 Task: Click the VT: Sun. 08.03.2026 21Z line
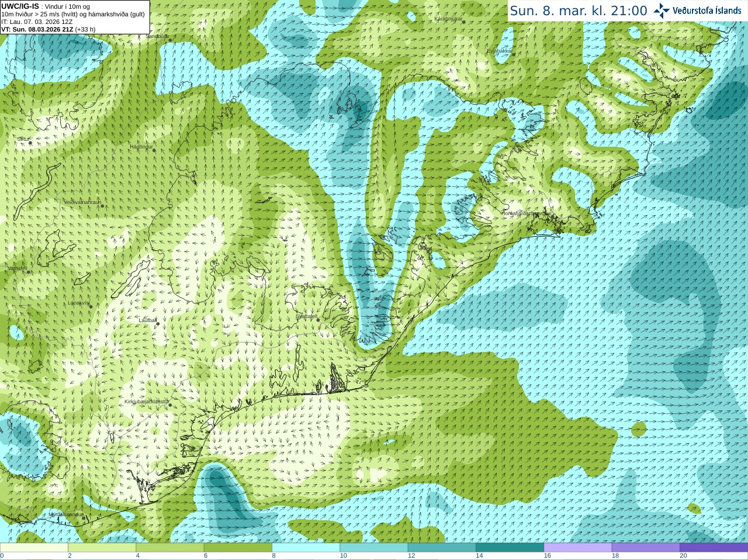(49, 29)
